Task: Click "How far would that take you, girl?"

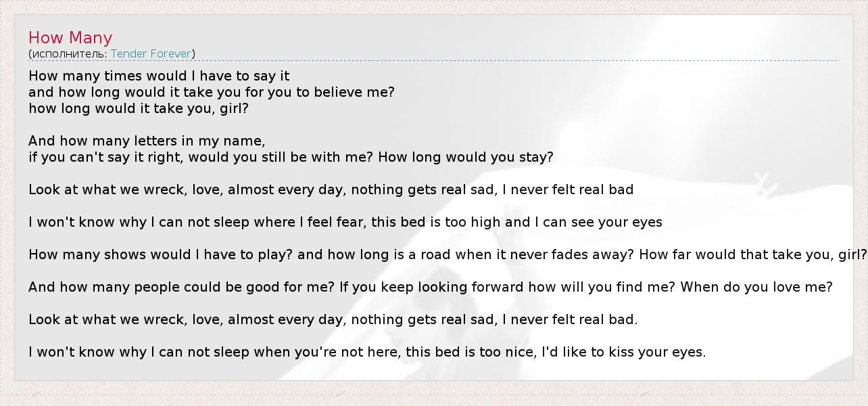Action: pos(752,254)
